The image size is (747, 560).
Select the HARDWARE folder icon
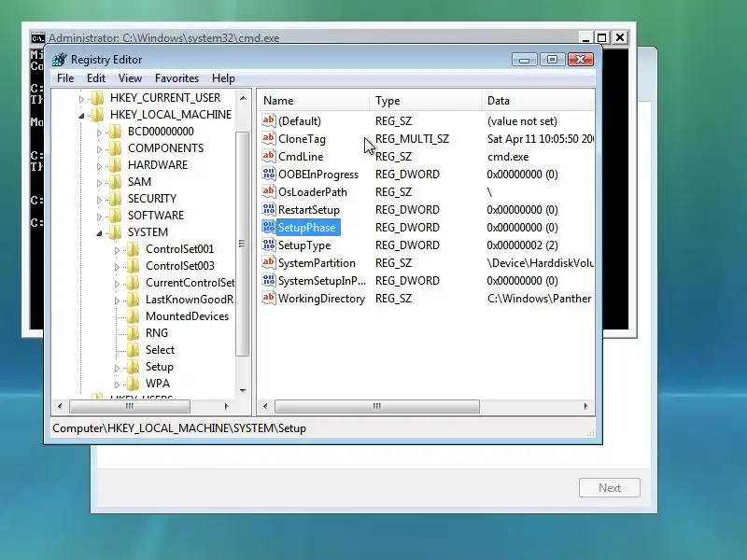[x=115, y=165]
